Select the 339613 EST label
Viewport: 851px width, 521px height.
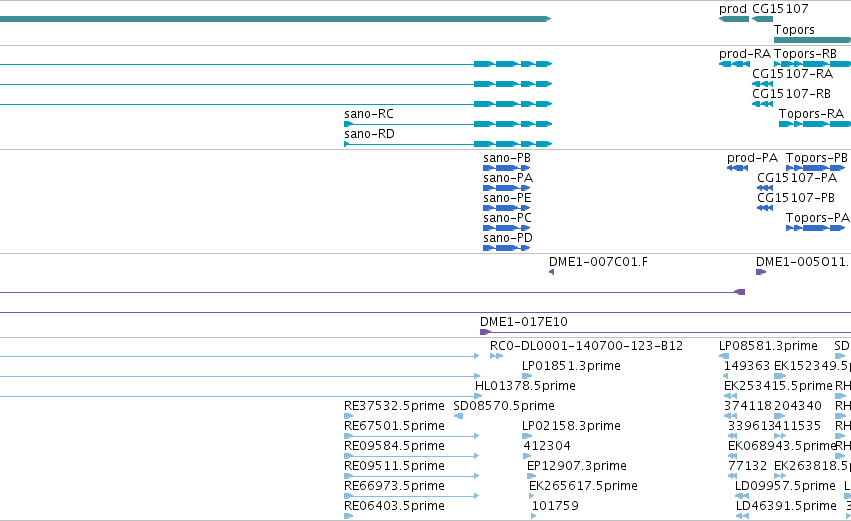751,426
